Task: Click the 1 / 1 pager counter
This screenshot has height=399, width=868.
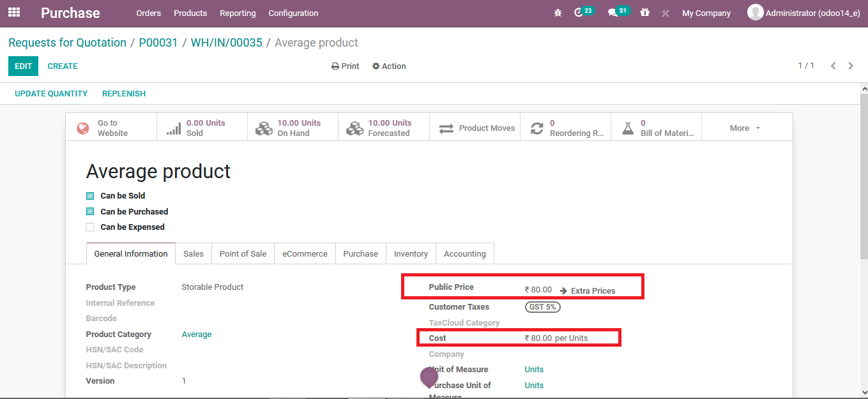Action: pos(806,66)
